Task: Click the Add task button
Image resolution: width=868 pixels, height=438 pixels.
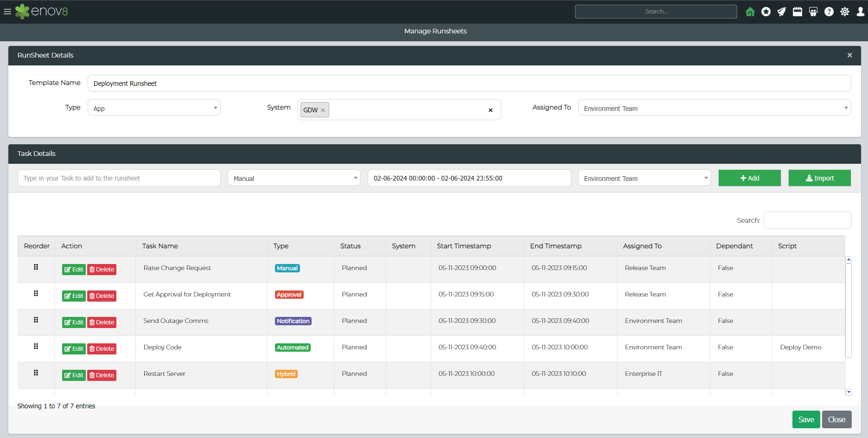Action: pos(750,178)
